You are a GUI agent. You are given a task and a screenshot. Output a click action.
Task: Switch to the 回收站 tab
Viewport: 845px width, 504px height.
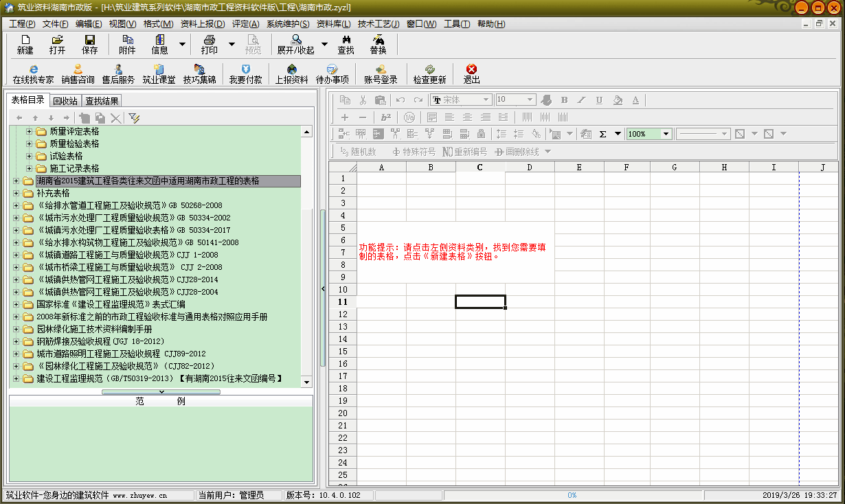(x=65, y=101)
